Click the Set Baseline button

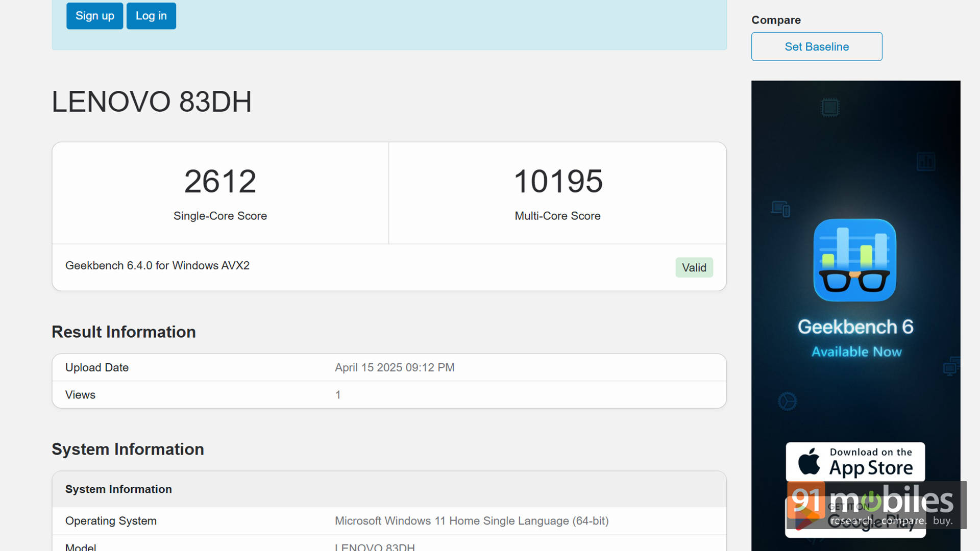pos(817,46)
